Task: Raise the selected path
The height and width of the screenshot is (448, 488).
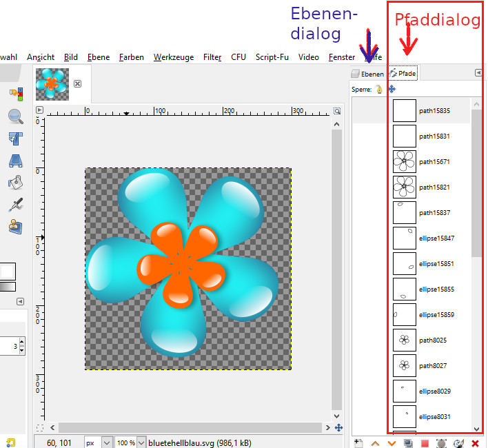Action: [376, 443]
